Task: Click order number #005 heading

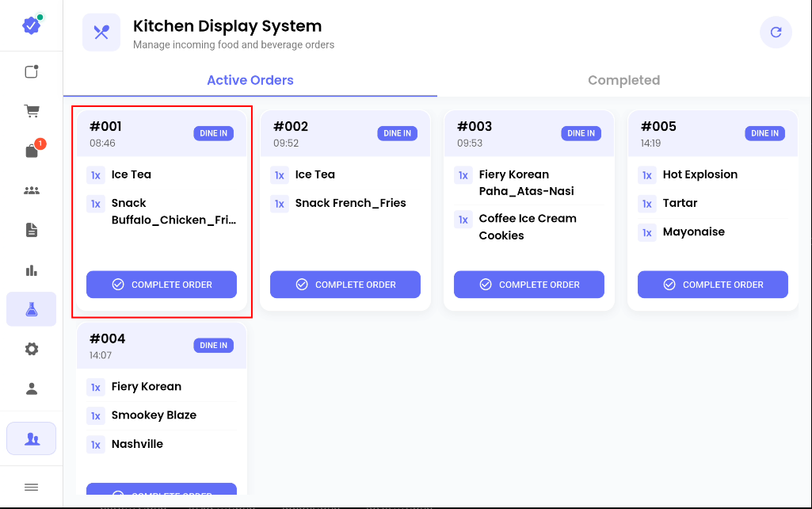Action: [x=658, y=127]
